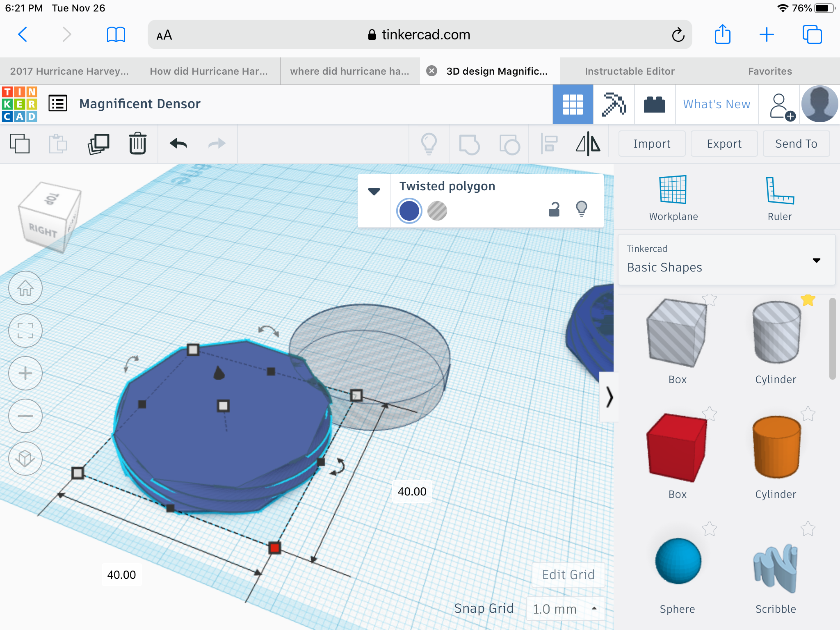The height and width of the screenshot is (630, 840).
Task: Unfavorite the hole Cylinder yellow star
Action: pyautogui.click(x=808, y=300)
